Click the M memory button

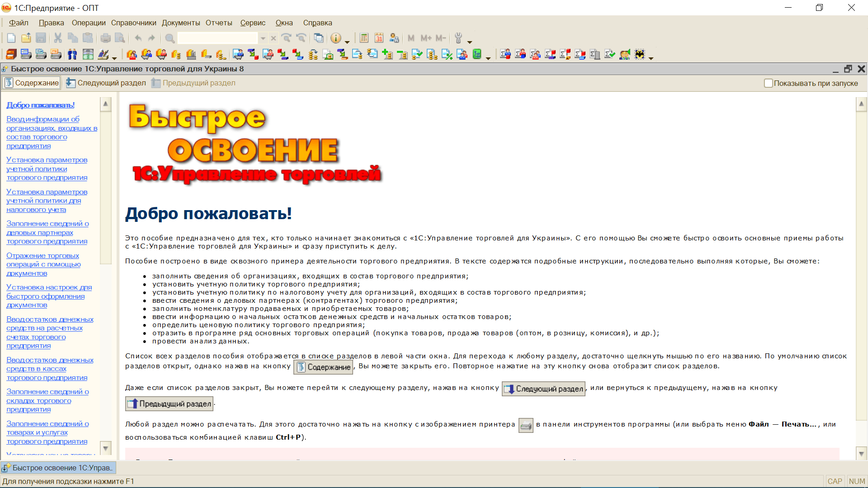[x=411, y=38]
